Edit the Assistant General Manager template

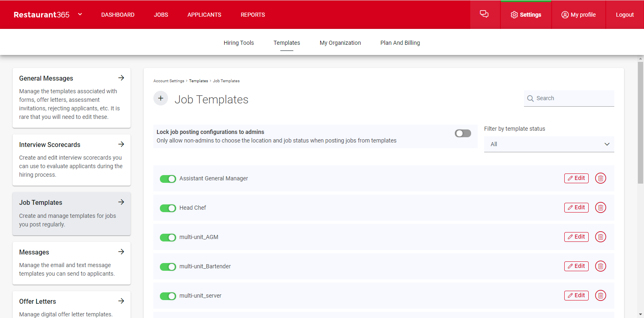pyautogui.click(x=576, y=178)
